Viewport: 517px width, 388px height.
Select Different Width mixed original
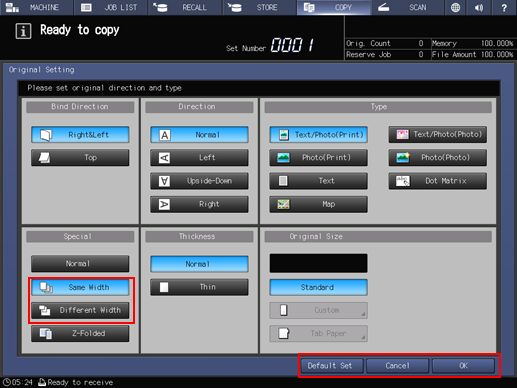pos(80,310)
